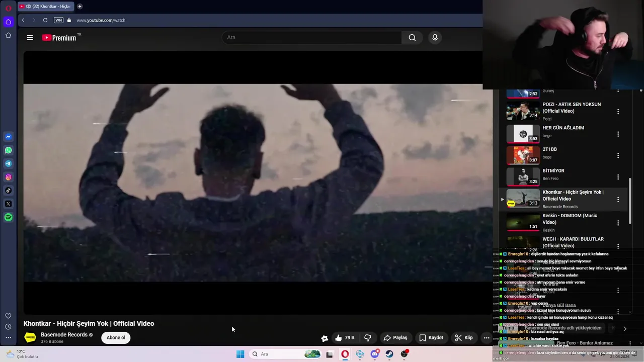The height and width of the screenshot is (362, 644).
Task: Like the video (79 B)
Action: coord(345,338)
